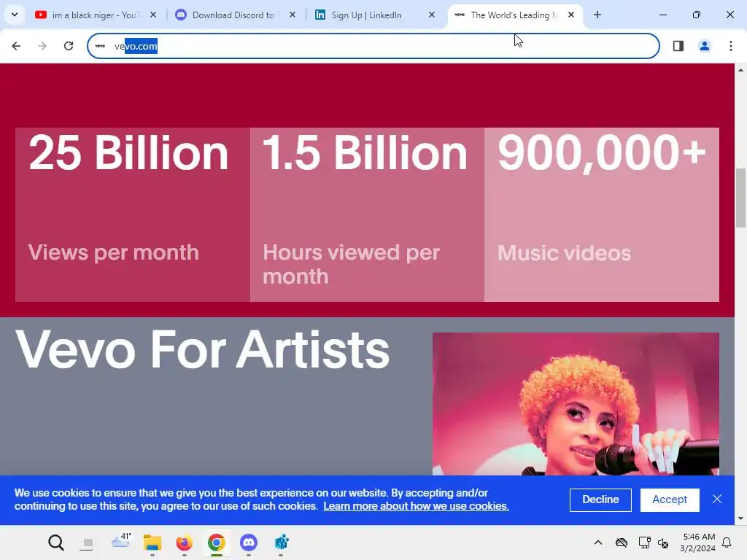747x560 pixels.
Task: Open Learn more about how we use cookies
Action: [416, 506]
